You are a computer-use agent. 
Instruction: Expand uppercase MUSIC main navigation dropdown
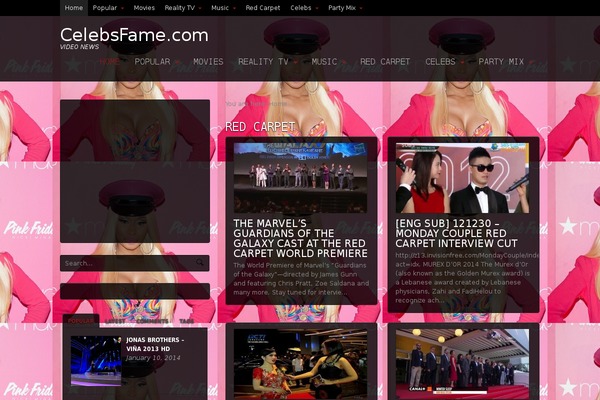click(328, 61)
